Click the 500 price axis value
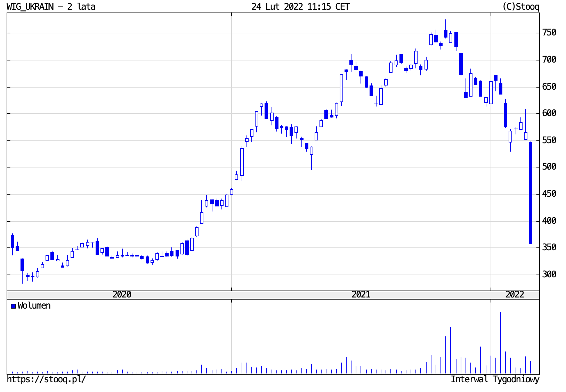The height and width of the screenshot is (392, 566). [549, 167]
